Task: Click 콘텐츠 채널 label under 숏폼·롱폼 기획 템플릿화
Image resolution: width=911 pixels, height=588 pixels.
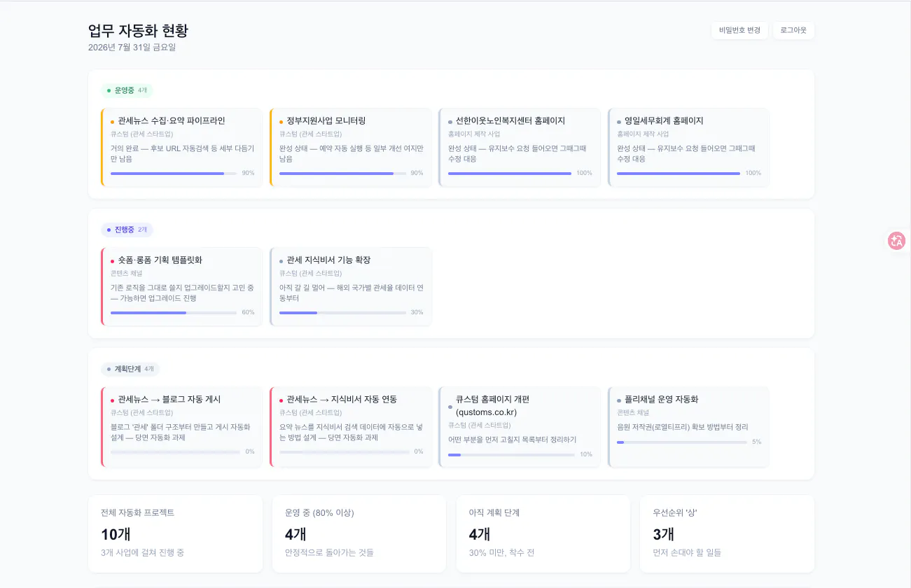Action: 127,273
